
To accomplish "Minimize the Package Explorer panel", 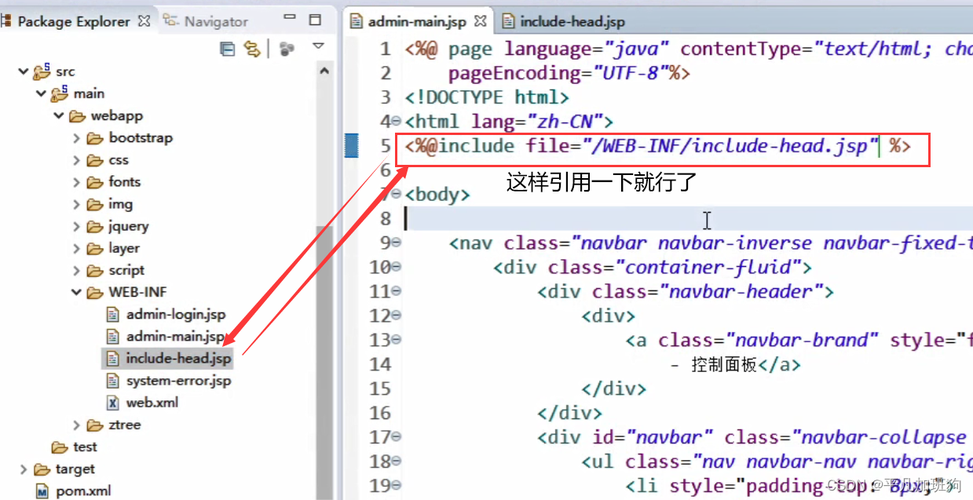I will tap(289, 18).
